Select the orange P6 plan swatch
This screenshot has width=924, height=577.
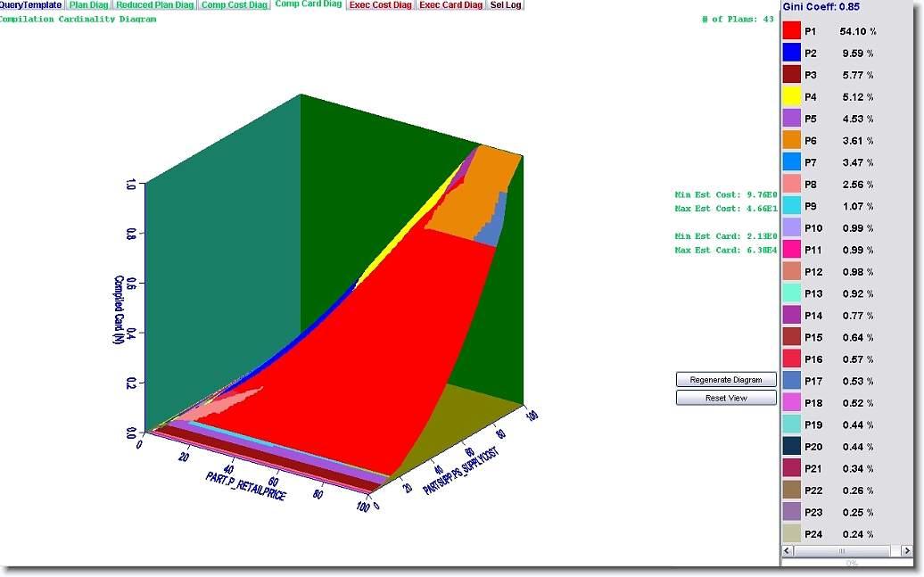click(791, 140)
